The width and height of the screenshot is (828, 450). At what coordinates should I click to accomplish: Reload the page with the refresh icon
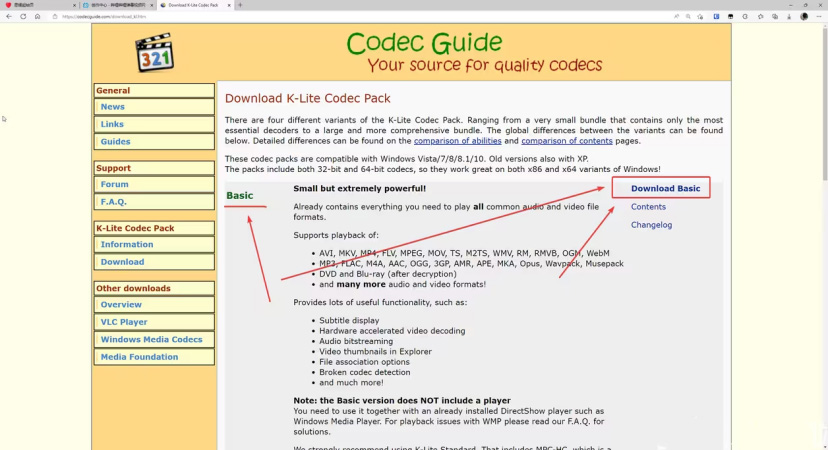coord(24,16)
